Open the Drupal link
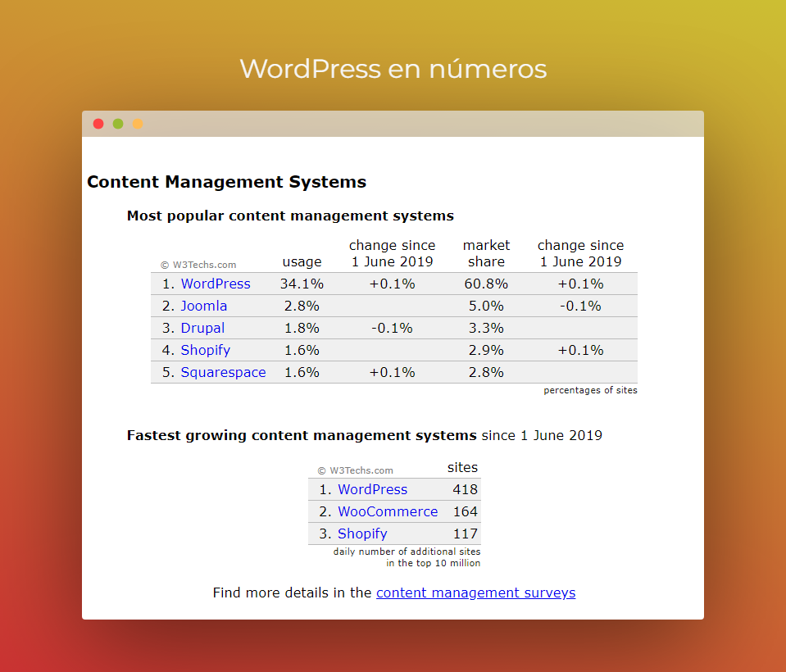The width and height of the screenshot is (786, 672). 202,328
